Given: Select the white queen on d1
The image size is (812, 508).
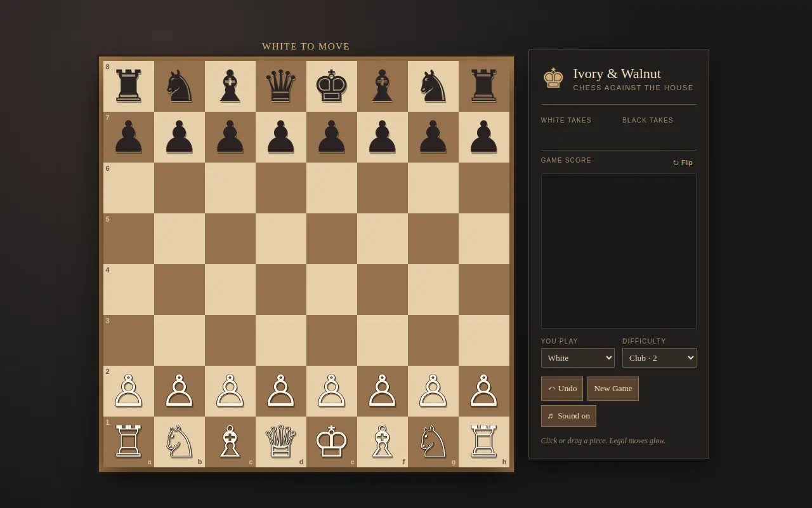Looking at the screenshot, I should click(x=281, y=442).
